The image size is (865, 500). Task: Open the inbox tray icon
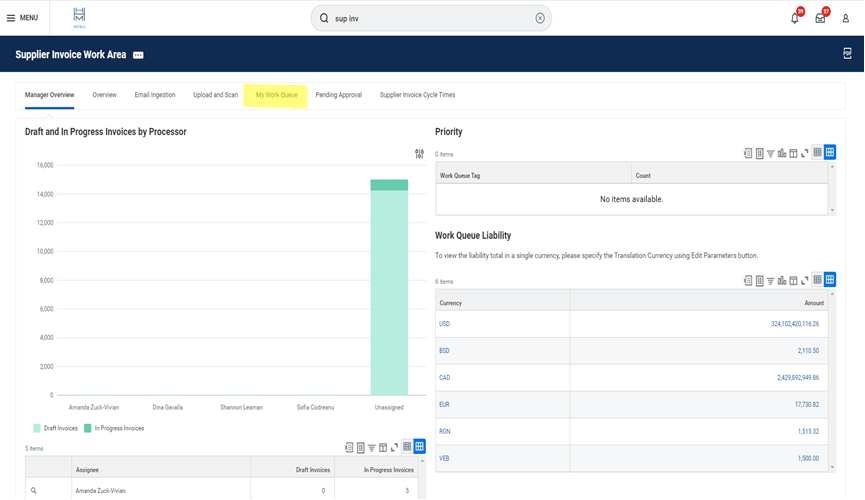(820, 19)
